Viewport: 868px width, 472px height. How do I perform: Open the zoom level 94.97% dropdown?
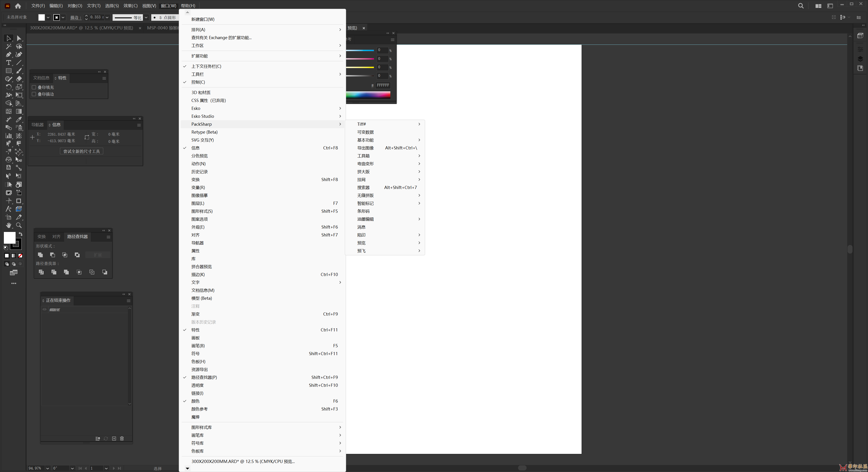47,468
